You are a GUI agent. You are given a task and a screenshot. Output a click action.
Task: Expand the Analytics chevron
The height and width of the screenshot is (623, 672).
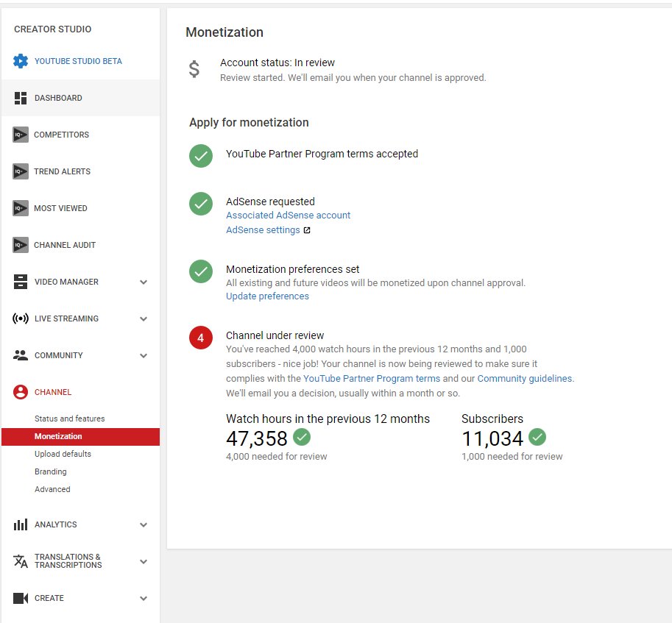pyautogui.click(x=144, y=525)
